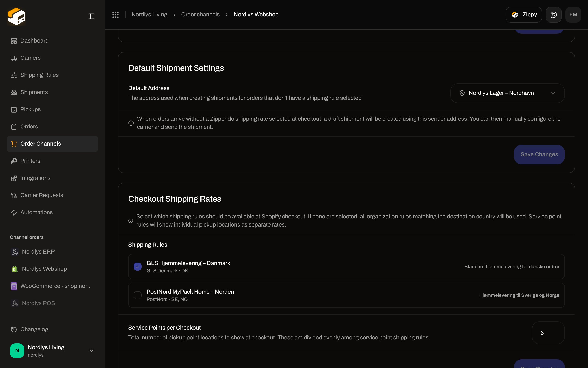588x368 pixels.
Task: Open the Dashboard menu item
Action: (x=52, y=41)
